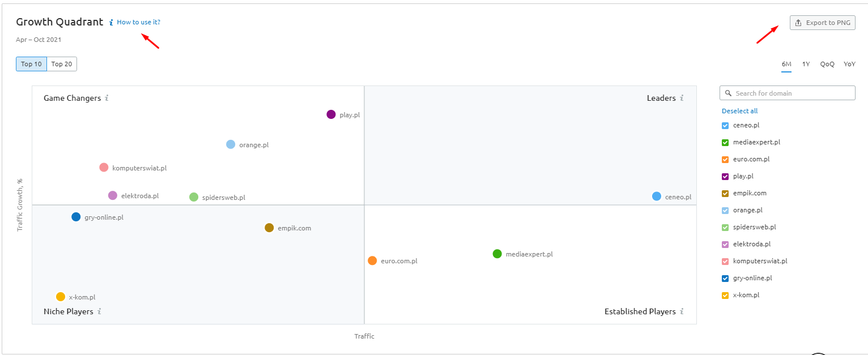Click the mediaexpert.pl green data point
The image size is (868, 355).
[x=497, y=254]
